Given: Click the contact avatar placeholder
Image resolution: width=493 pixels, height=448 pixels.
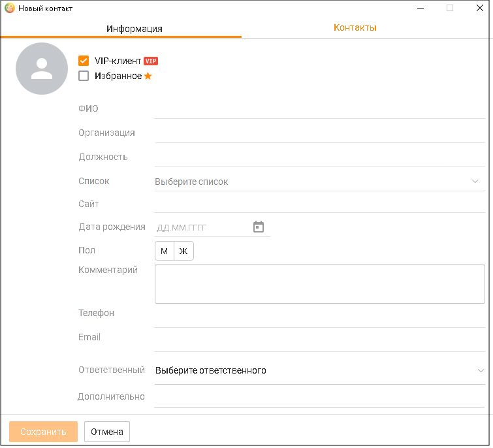Looking at the screenshot, I should click(x=42, y=69).
